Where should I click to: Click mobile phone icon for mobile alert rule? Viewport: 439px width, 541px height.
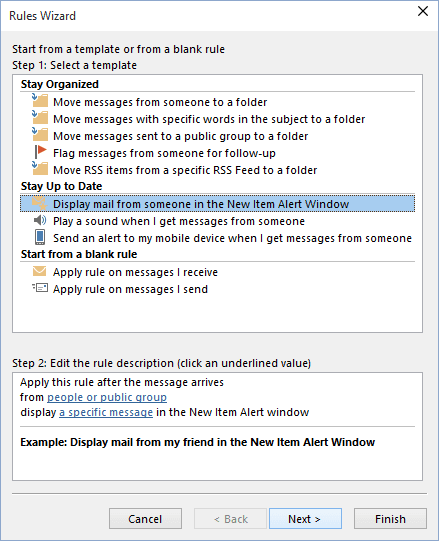(x=40, y=237)
